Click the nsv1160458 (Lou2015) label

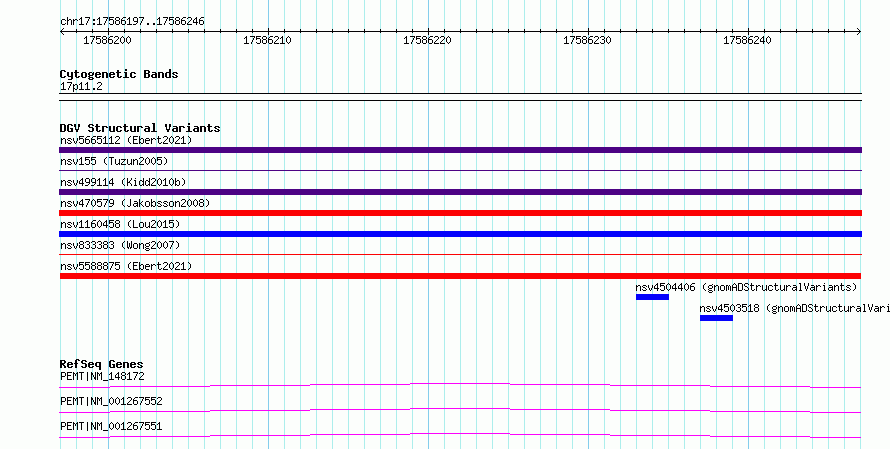click(120, 224)
